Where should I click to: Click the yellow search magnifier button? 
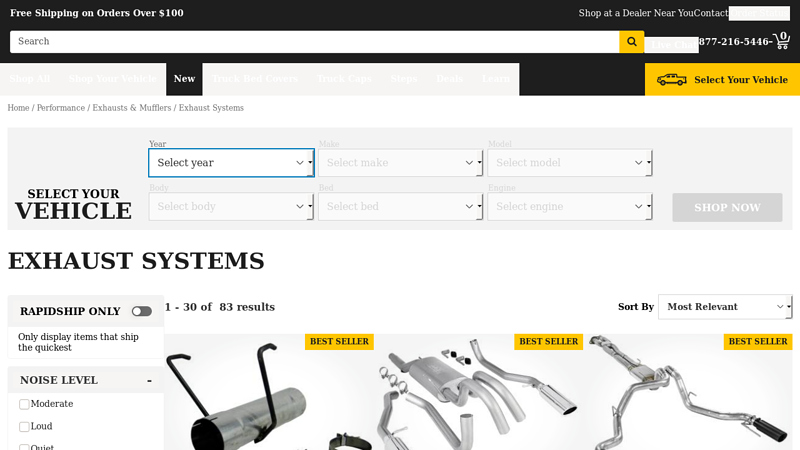(x=632, y=42)
